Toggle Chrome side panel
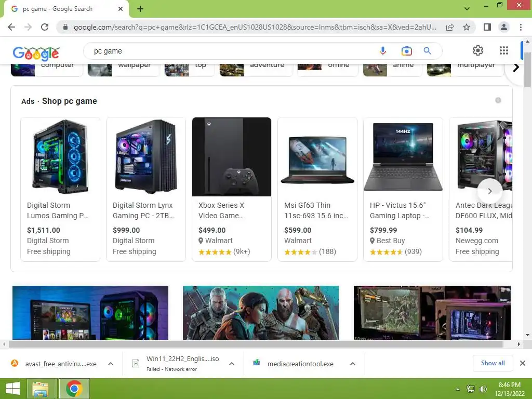 pyautogui.click(x=487, y=27)
